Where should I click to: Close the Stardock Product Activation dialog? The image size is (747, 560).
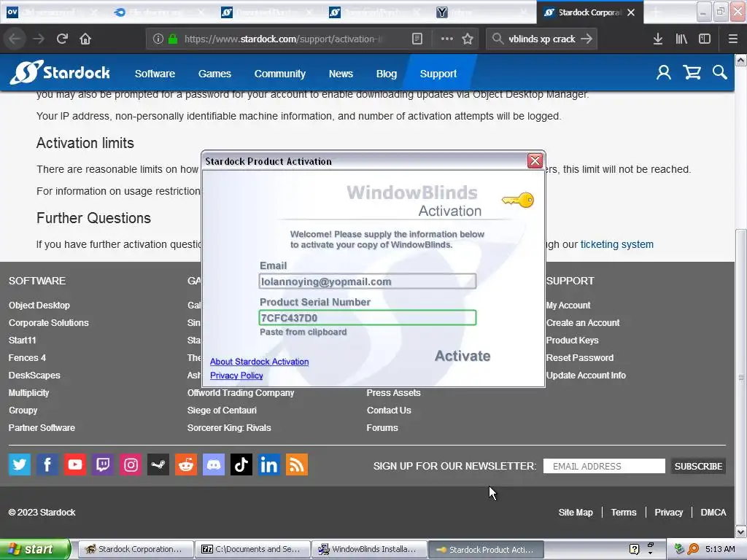pyautogui.click(x=535, y=161)
